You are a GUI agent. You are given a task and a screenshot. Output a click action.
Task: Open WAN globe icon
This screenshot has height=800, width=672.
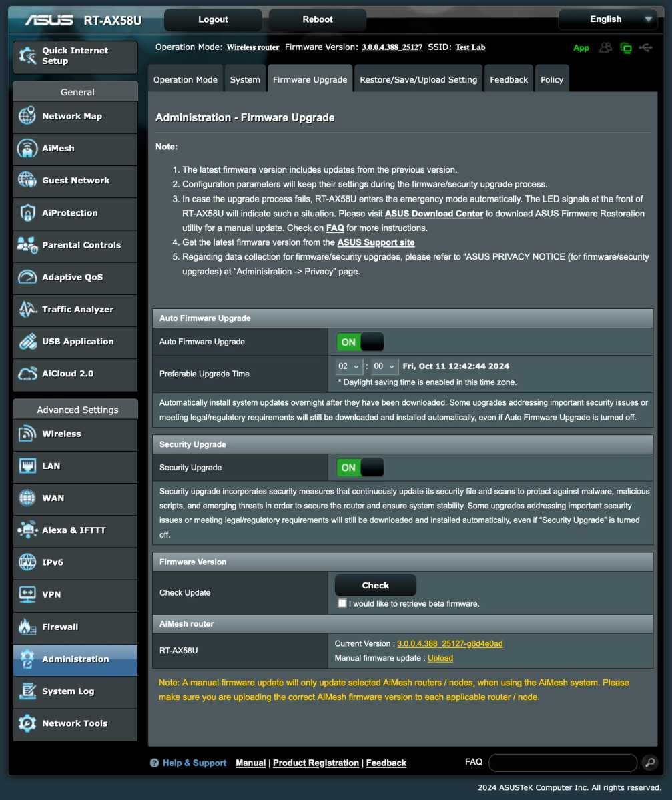point(27,498)
